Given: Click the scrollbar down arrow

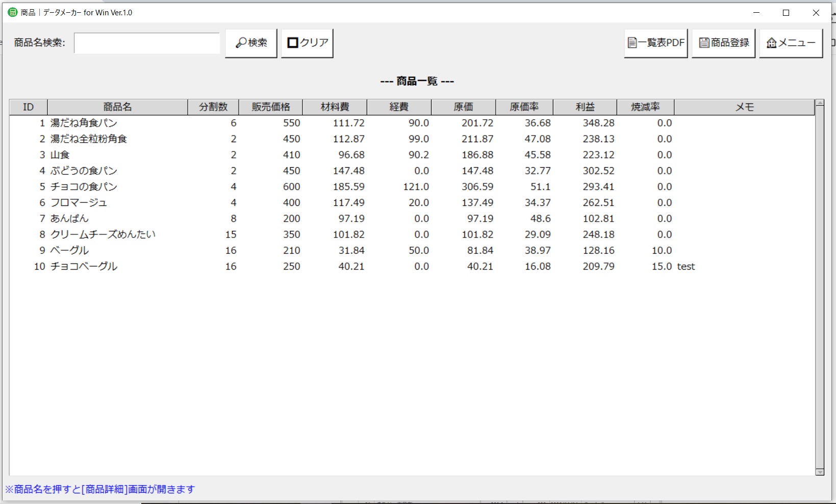Looking at the screenshot, I should 820,472.
